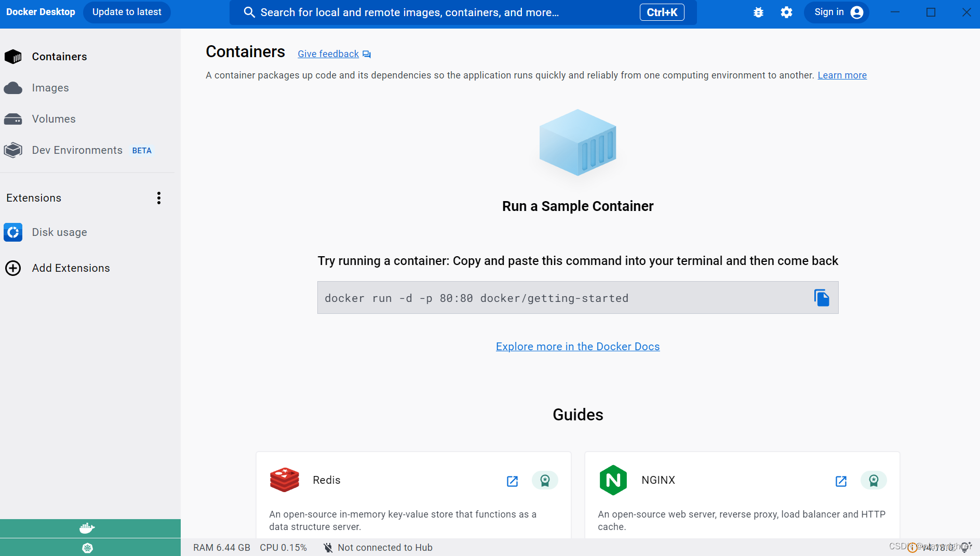Maximize the Docker Desktop window
The image size is (980, 556).
(931, 12)
